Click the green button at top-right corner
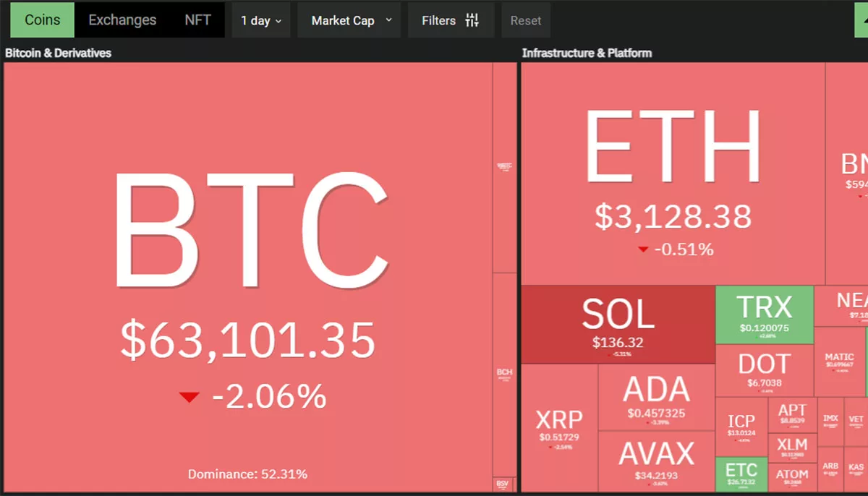Viewport: 868px width, 496px height. click(861, 20)
